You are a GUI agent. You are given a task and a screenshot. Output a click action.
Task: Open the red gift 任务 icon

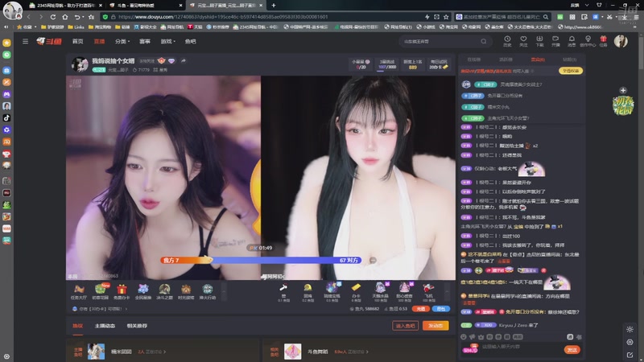603,41
